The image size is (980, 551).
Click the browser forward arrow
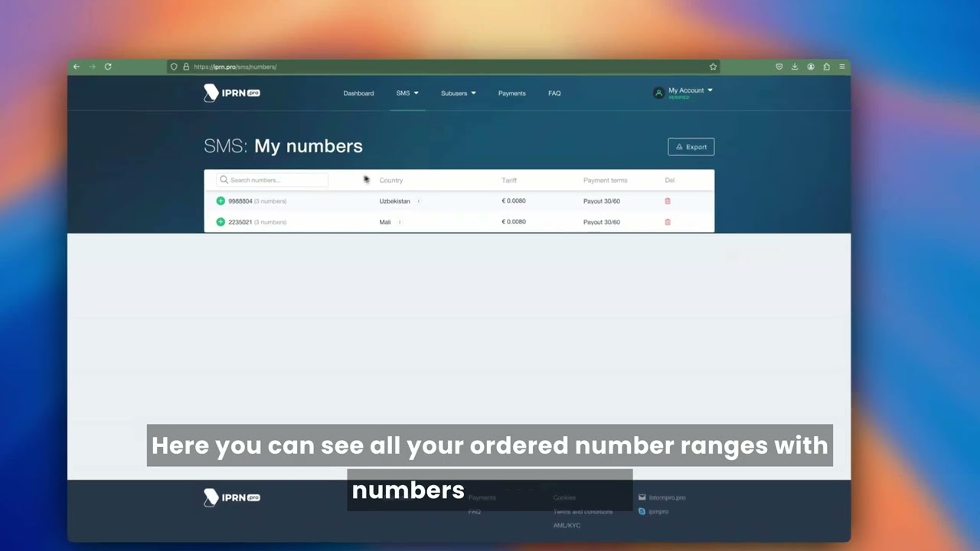(93, 67)
